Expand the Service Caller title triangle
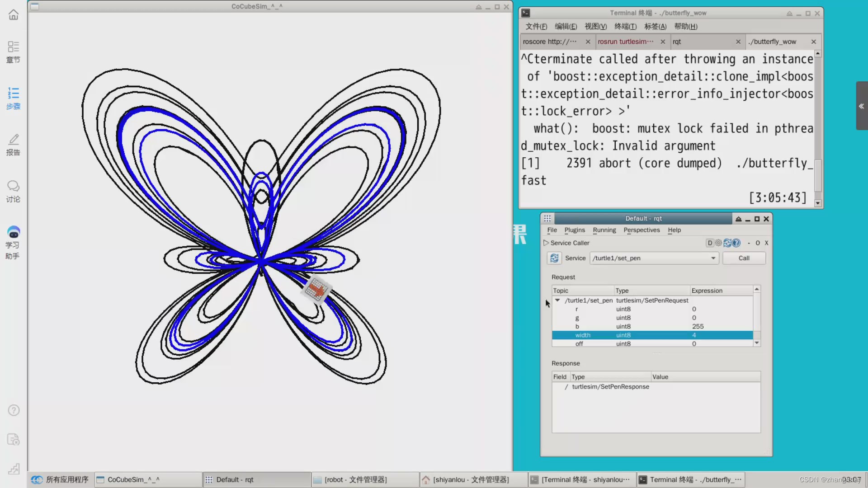868x488 pixels. point(546,243)
